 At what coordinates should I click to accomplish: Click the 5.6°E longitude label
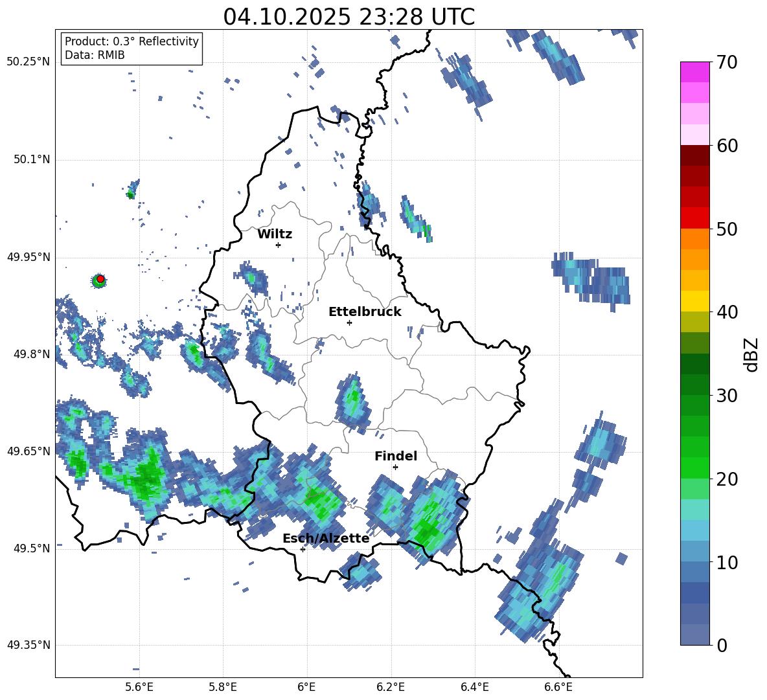(139, 687)
